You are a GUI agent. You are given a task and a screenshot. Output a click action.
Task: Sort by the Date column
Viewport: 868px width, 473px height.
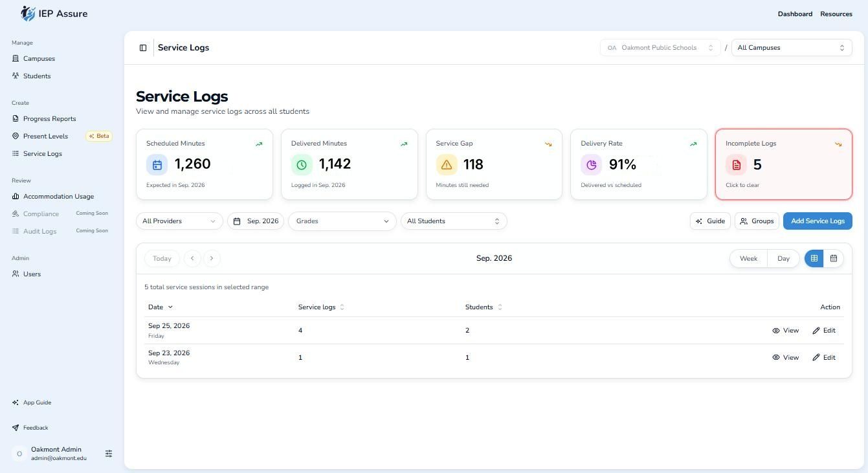point(161,307)
